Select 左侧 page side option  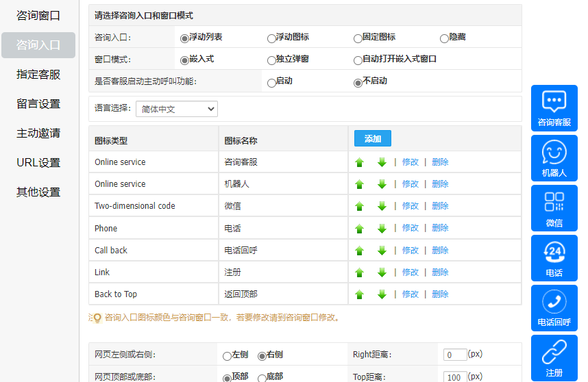tap(228, 356)
